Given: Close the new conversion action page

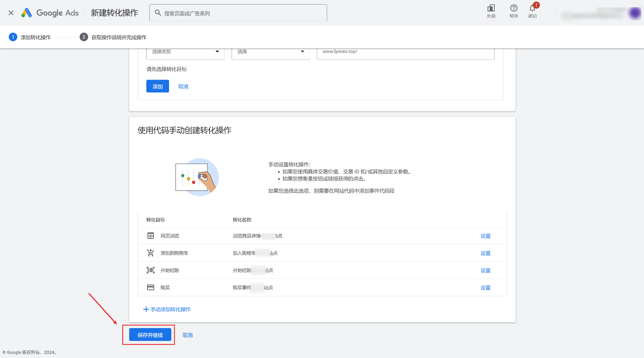Looking at the screenshot, I should coord(11,13).
